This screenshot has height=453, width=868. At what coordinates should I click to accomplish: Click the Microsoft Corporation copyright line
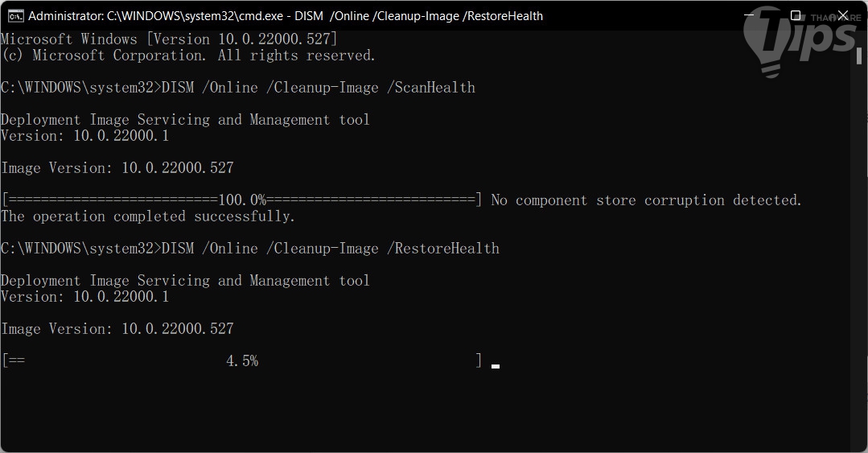[188, 56]
